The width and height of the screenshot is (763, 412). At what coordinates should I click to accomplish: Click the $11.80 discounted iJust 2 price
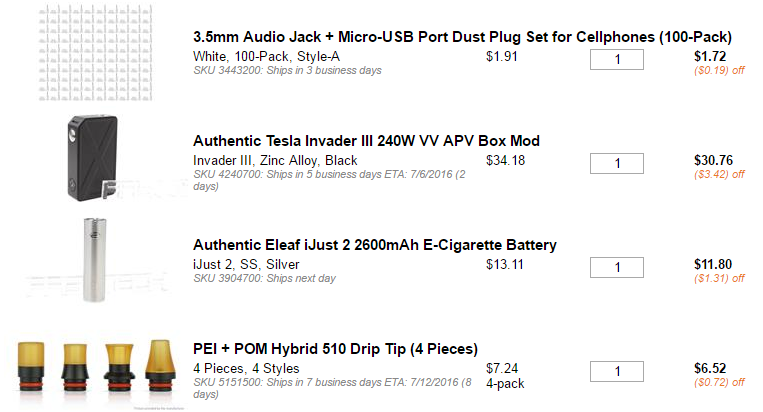713,264
